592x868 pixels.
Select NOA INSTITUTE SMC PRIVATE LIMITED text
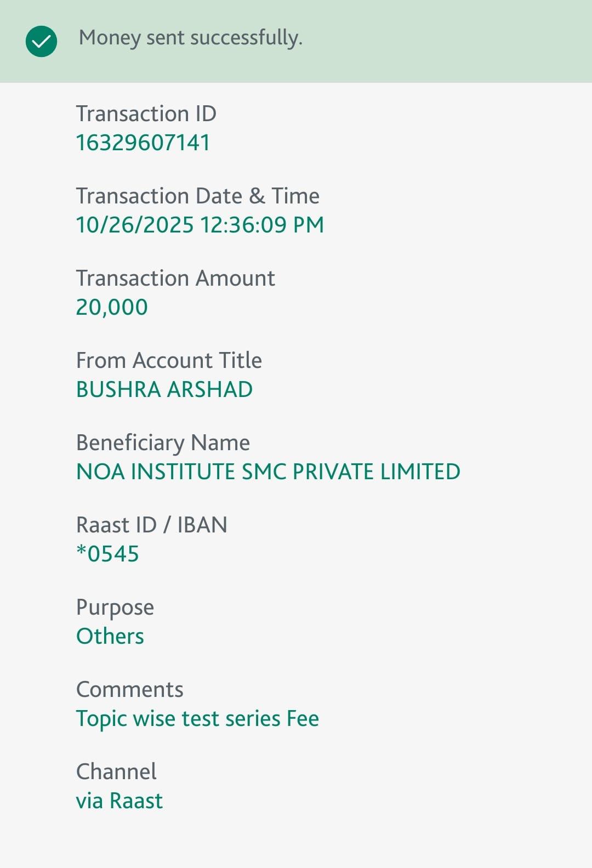coord(268,472)
